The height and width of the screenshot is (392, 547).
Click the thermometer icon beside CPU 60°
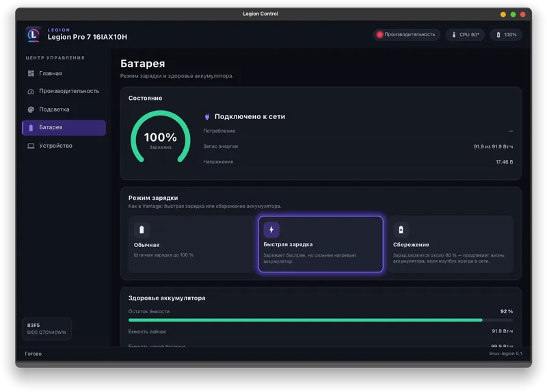coord(454,35)
